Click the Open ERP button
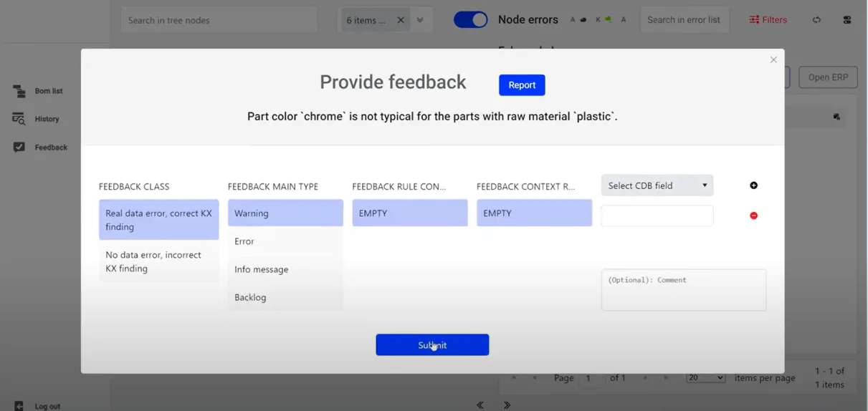This screenshot has width=868, height=411. click(x=828, y=77)
